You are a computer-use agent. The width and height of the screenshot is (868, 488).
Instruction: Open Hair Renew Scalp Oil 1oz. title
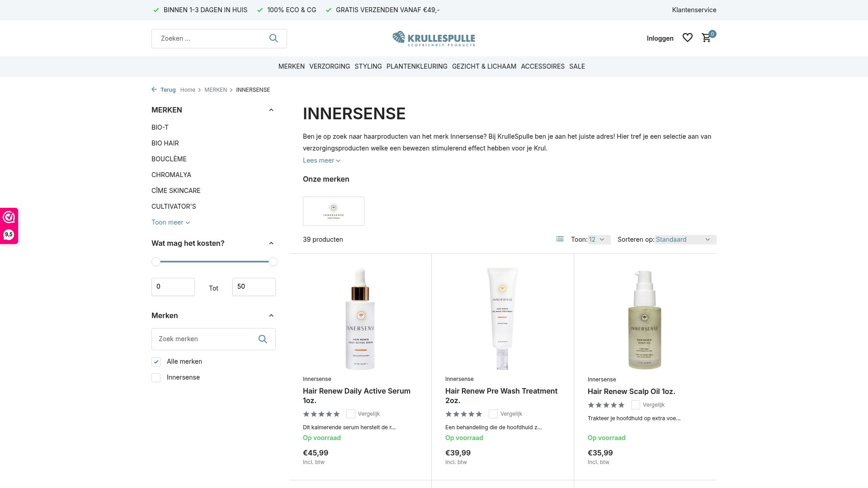click(x=632, y=391)
